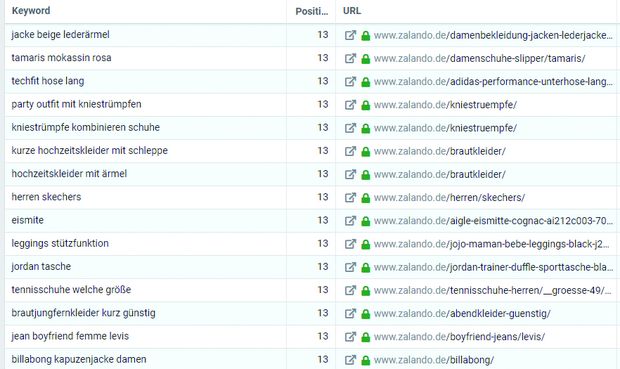The image size is (620, 369).
Task: Open external link icon for eismite row
Action: [x=350, y=221]
